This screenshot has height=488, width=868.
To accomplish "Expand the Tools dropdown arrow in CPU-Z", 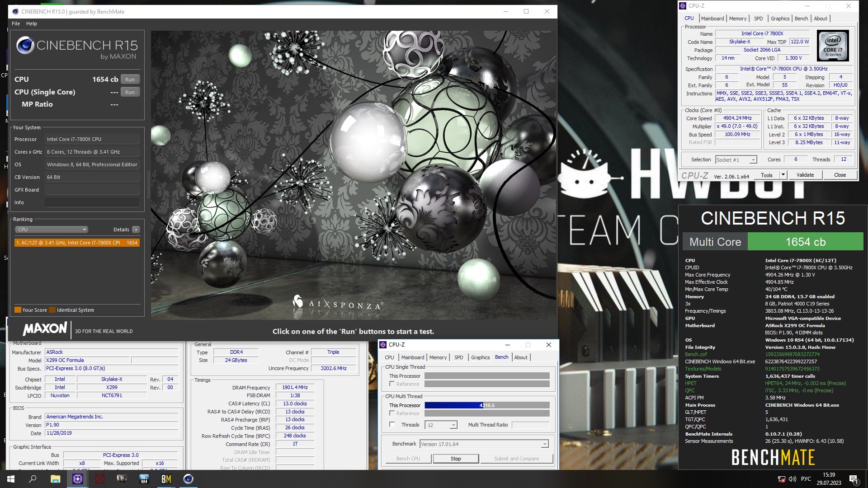I will [x=783, y=175].
